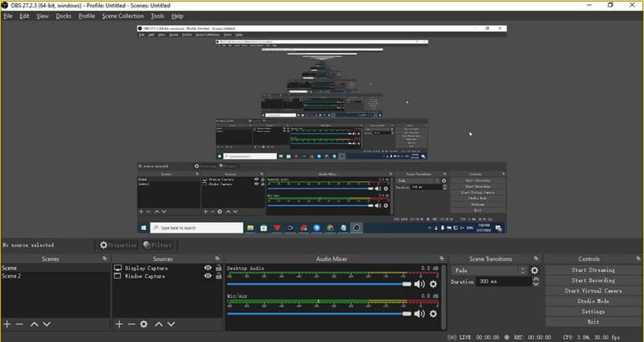Add a new scene with the plus icon
The height and width of the screenshot is (342, 644).
7,324
